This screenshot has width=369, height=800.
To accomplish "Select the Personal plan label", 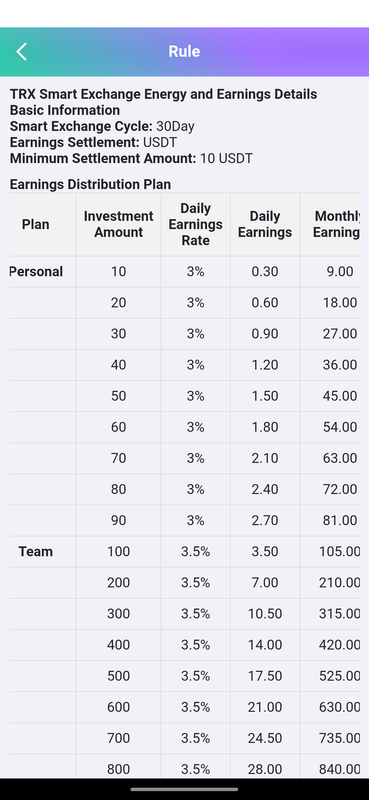I will tap(36, 271).
